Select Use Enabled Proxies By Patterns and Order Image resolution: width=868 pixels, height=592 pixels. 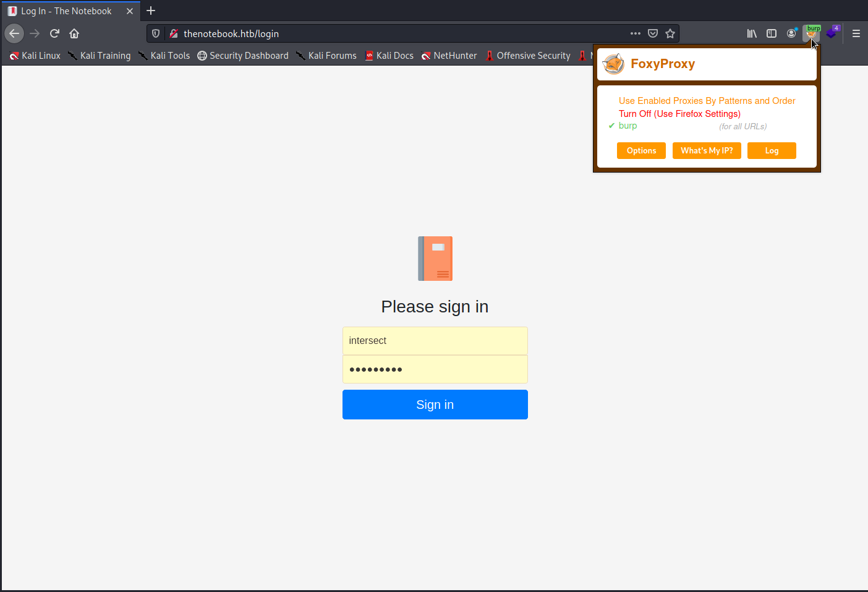[707, 101]
